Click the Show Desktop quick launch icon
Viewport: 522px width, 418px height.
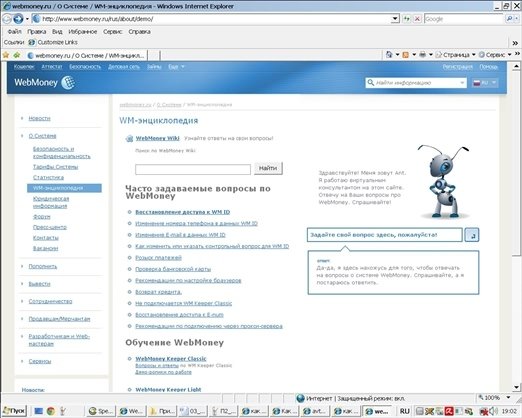pyautogui.click(x=39, y=411)
